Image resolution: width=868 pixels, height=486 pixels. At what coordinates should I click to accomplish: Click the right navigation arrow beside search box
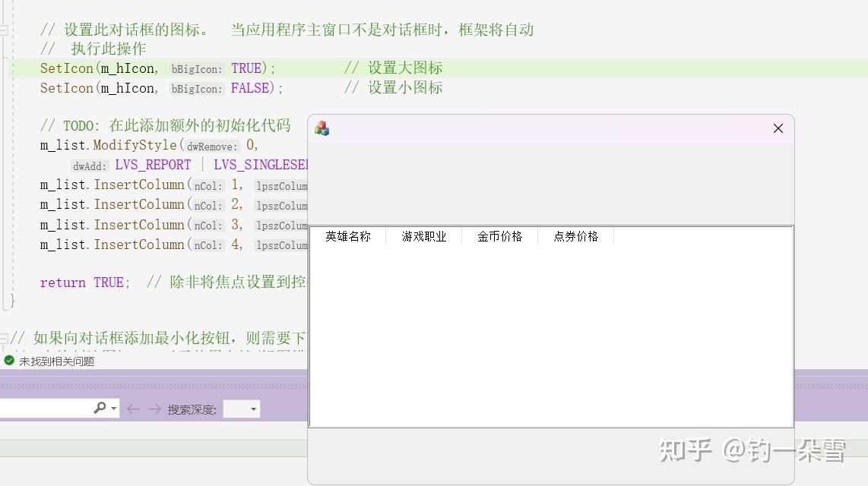[154, 409]
